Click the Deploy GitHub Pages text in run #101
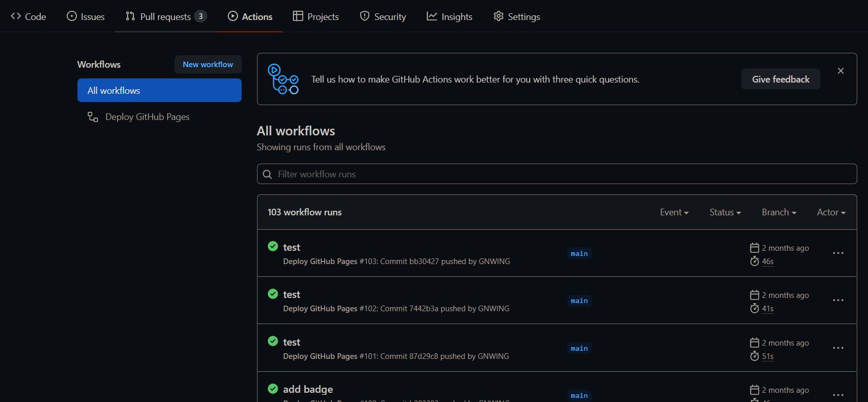 click(320, 356)
